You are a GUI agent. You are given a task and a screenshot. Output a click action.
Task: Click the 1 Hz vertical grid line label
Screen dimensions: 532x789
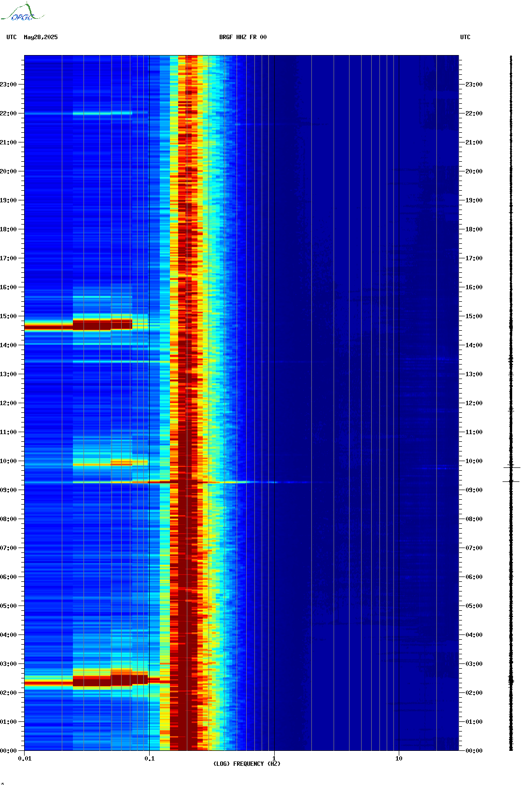click(x=274, y=759)
